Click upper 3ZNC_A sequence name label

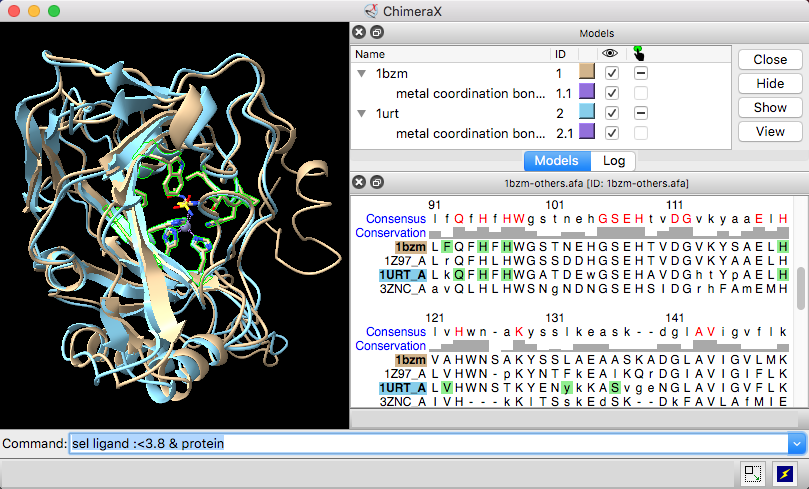coord(403,289)
